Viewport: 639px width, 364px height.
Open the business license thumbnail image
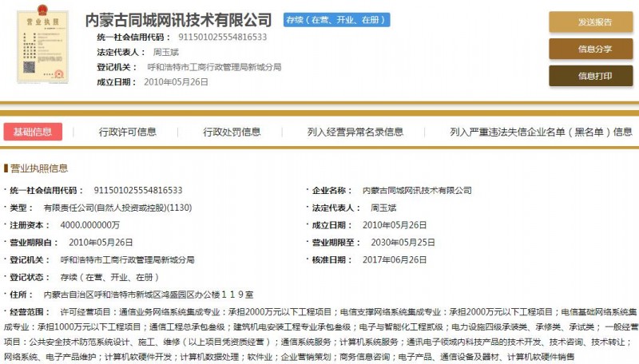[x=43, y=44]
